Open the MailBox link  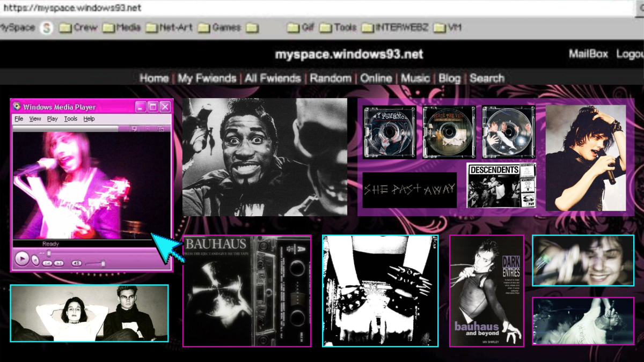click(588, 54)
